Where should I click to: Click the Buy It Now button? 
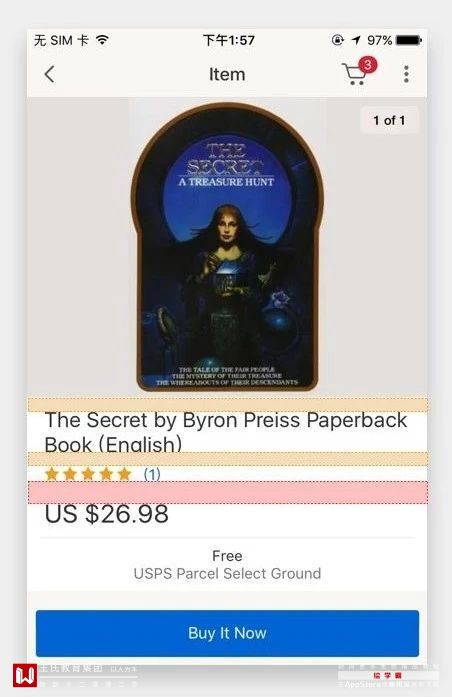click(227, 633)
